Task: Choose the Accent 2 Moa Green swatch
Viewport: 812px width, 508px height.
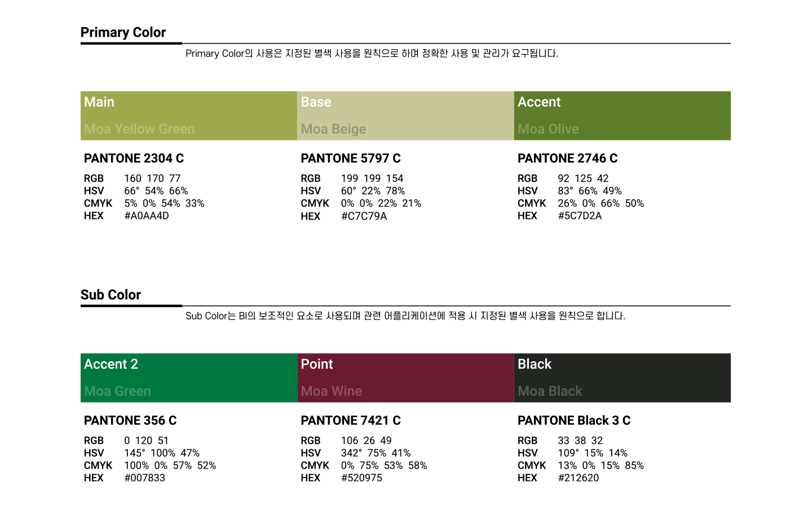Action: pyautogui.click(x=188, y=378)
